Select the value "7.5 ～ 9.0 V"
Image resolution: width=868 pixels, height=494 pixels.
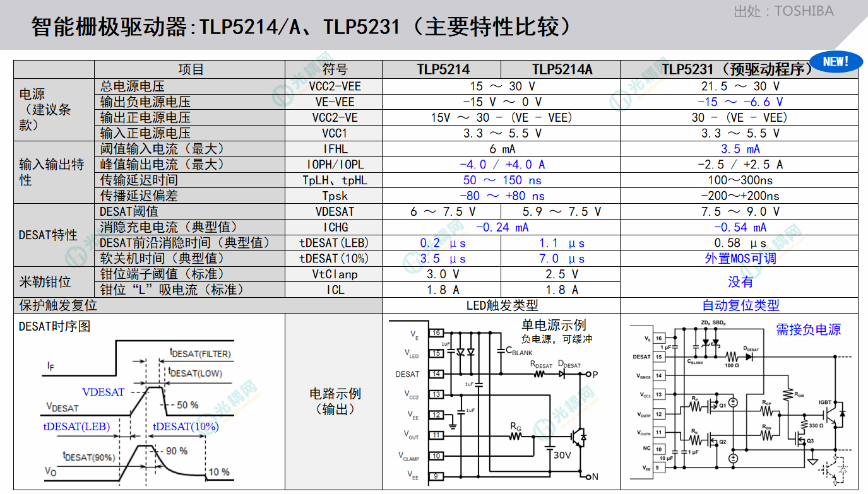[x=739, y=211]
